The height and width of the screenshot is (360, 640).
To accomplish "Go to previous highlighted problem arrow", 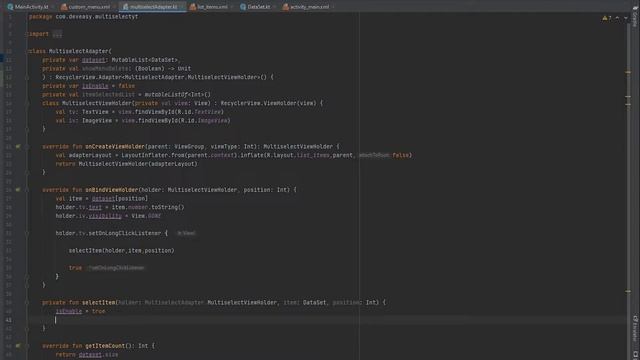I will point(617,18).
